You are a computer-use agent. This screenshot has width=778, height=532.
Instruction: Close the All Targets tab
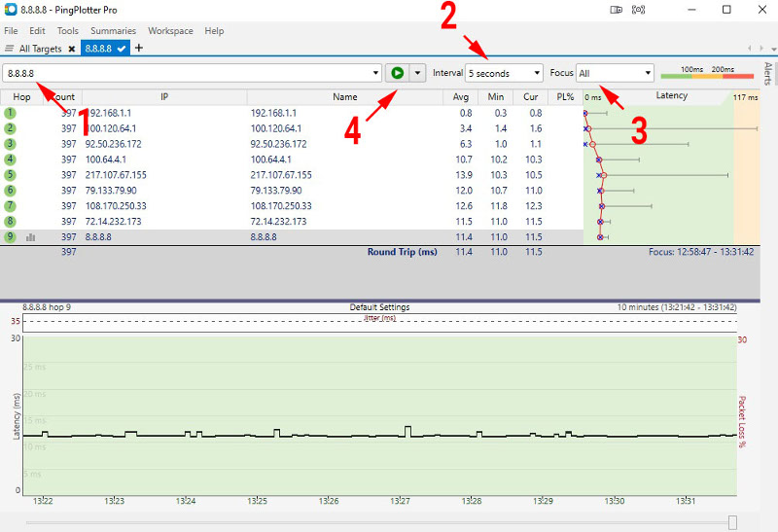[x=72, y=48]
